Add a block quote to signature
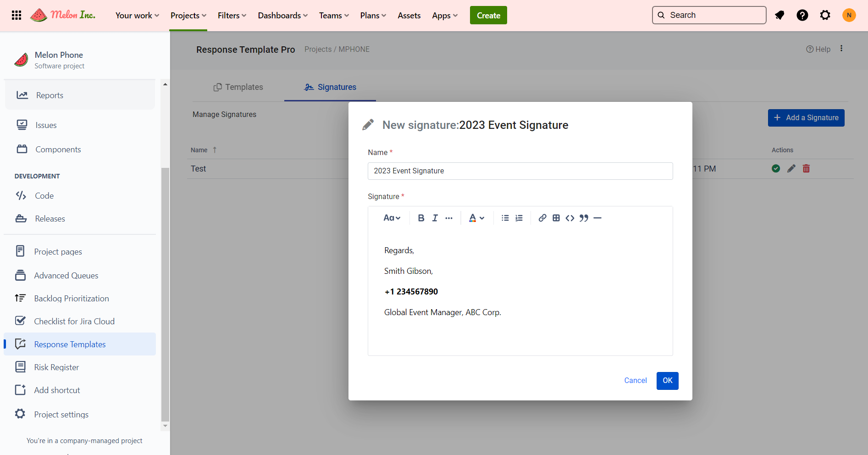The width and height of the screenshot is (868, 455). [x=583, y=218]
